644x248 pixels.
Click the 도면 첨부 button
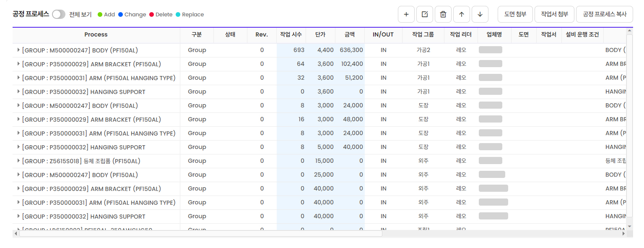(515, 14)
